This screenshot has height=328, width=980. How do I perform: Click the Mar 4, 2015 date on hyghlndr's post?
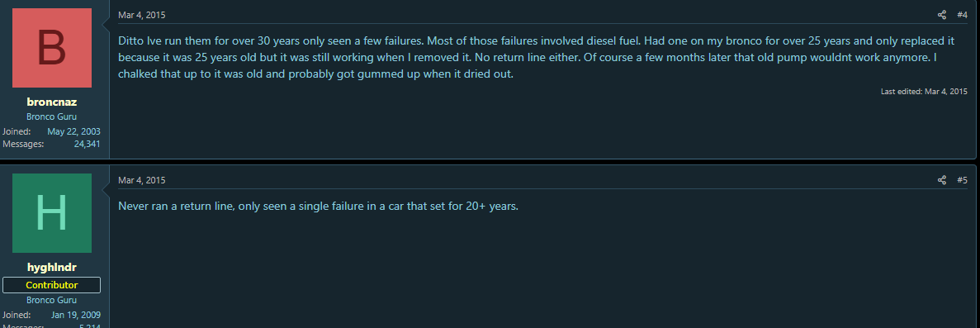[x=142, y=180]
